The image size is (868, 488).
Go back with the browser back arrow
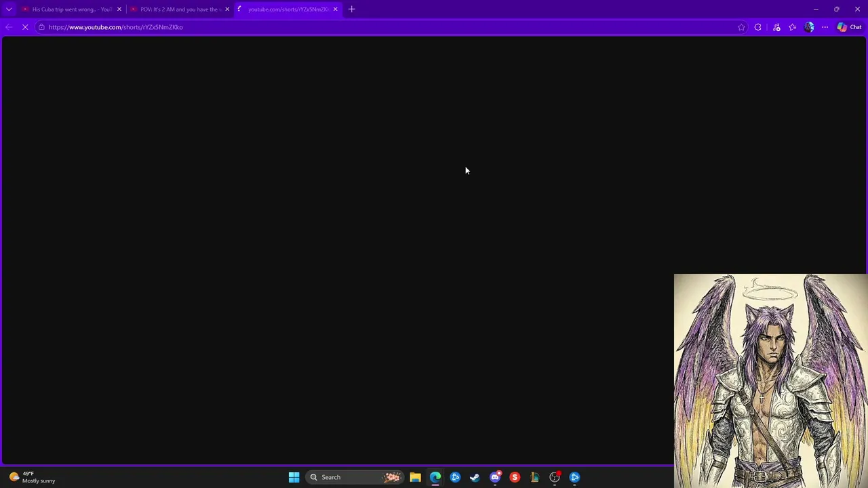[9, 27]
